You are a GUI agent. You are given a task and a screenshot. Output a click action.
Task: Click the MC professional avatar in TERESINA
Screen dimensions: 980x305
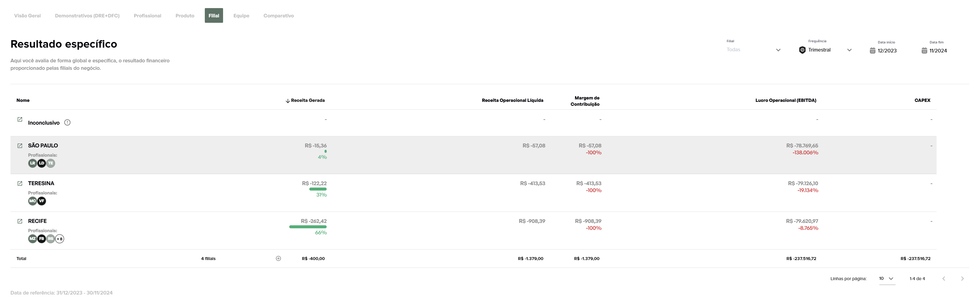coord(33,201)
